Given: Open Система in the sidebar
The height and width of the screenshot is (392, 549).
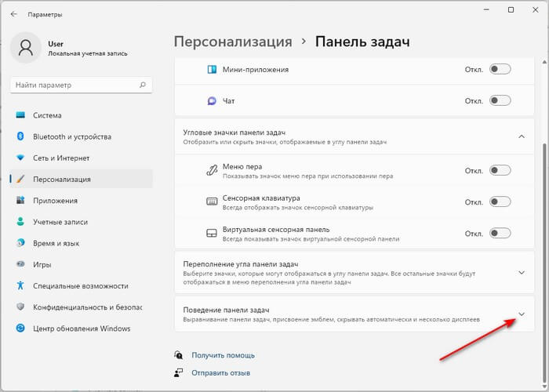Looking at the screenshot, I should [47, 115].
